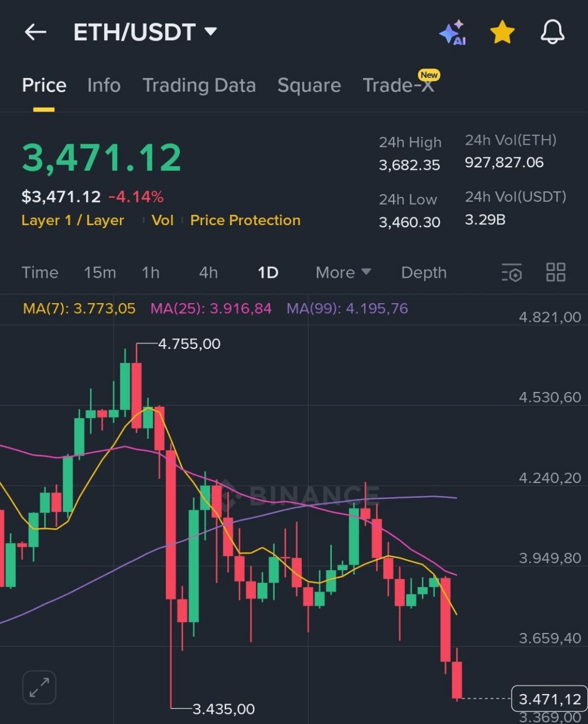Tap the back arrow icon
The width and height of the screenshot is (588, 724).
35,32
